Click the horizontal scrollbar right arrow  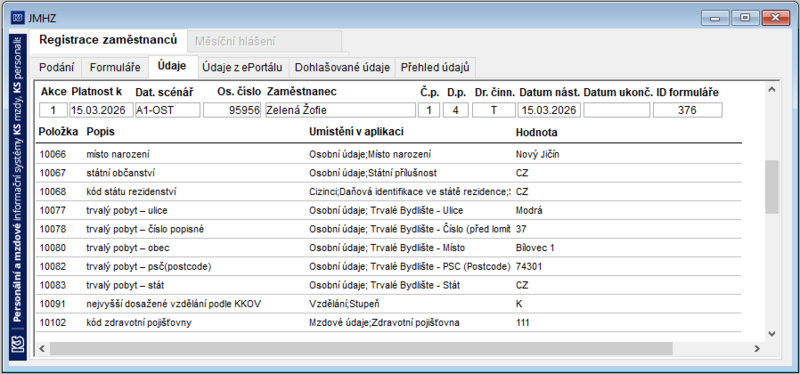tap(757, 348)
